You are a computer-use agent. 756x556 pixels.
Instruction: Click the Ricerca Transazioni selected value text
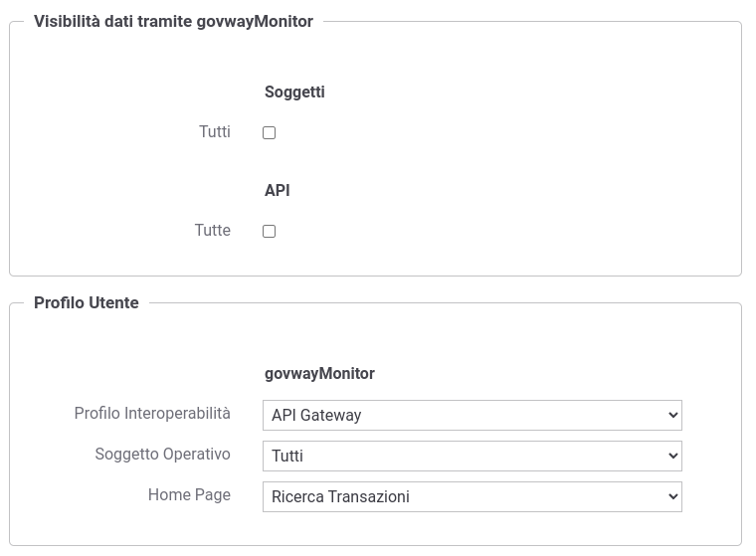340,496
